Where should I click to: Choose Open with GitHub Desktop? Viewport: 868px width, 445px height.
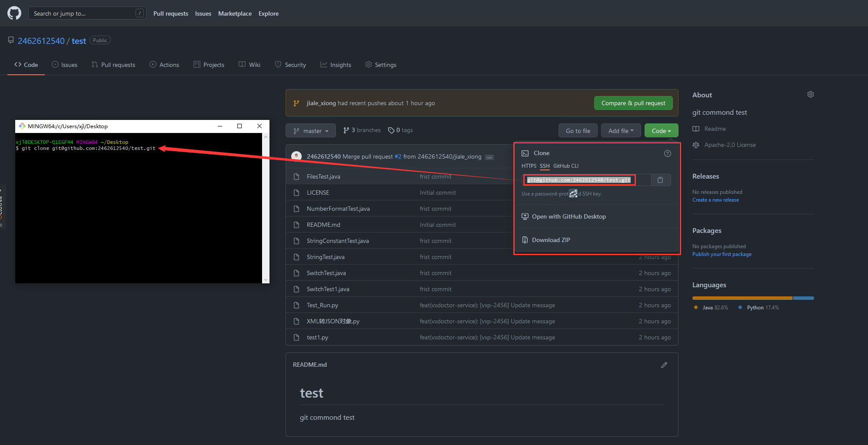569,216
